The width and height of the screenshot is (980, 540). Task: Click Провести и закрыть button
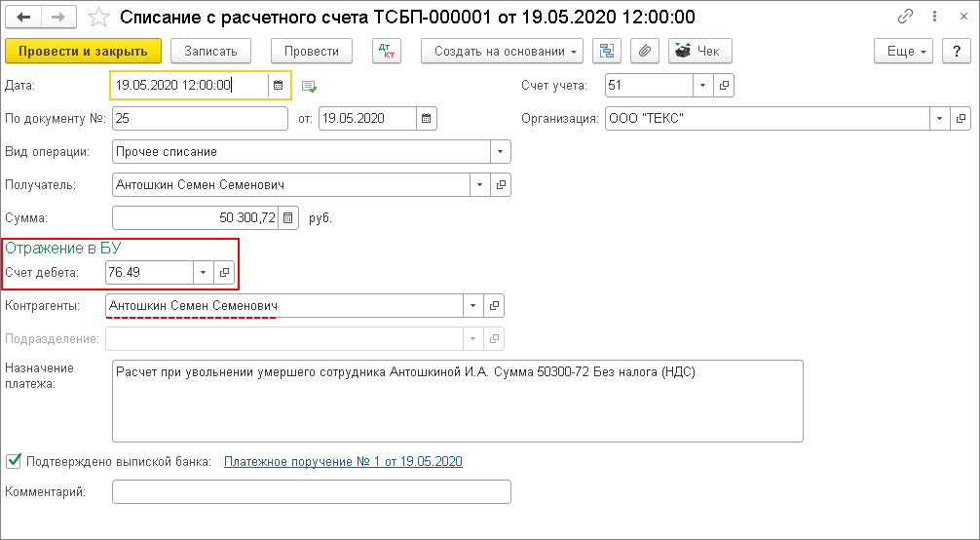click(83, 52)
